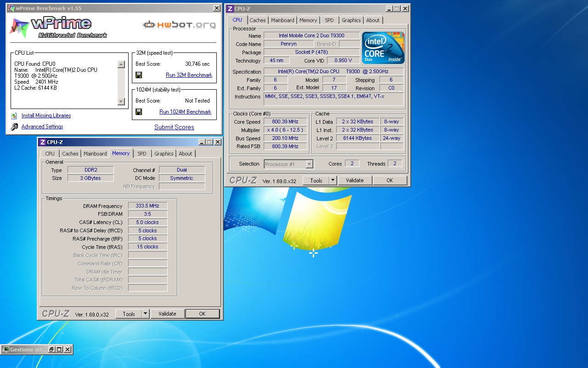Open Advanced Settings link
588x368 pixels.
point(42,126)
